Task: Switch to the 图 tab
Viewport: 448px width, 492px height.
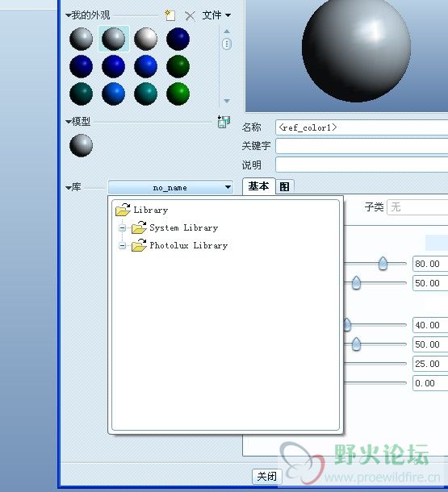Action: coord(284,187)
